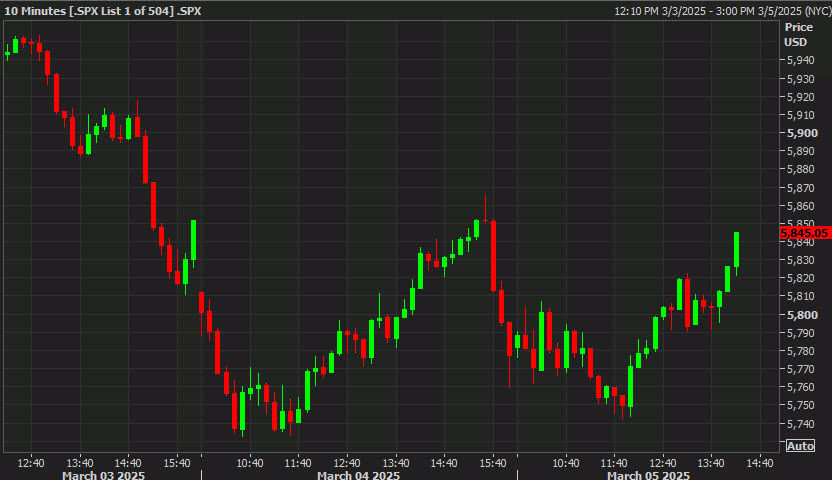Click the 5,810 price axis label
Viewport: 832px width, 480px height.
pos(801,296)
